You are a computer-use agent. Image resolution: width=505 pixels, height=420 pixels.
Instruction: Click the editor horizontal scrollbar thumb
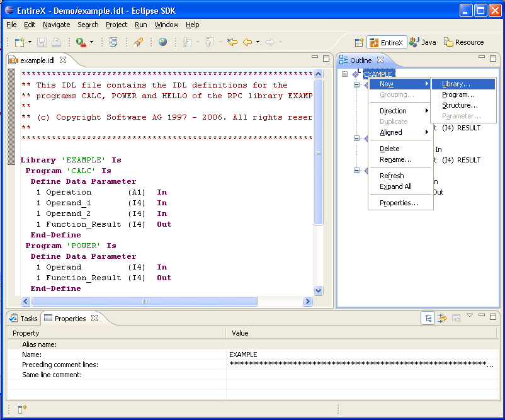[145, 301]
